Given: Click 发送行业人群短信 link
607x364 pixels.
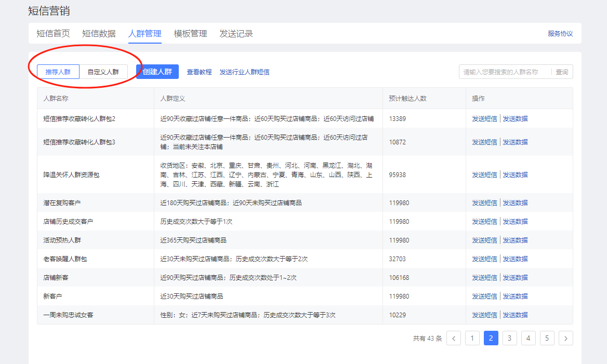Looking at the screenshot, I should 244,72.
